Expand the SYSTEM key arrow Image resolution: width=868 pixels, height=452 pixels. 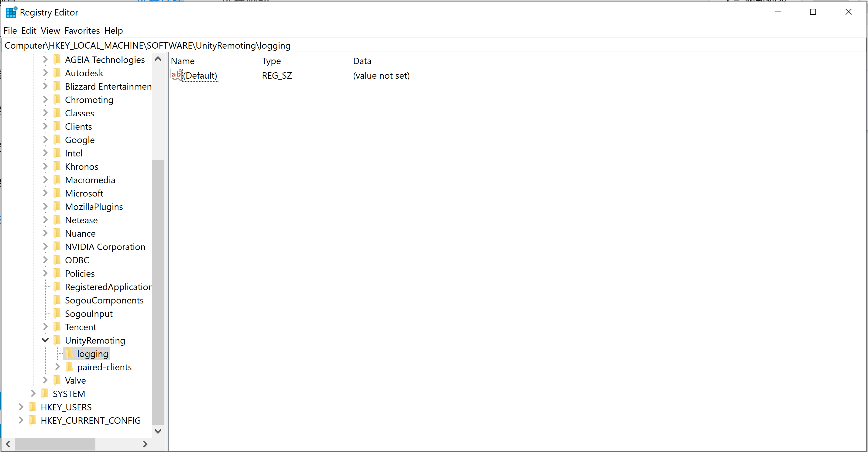(x=33, y=393)
